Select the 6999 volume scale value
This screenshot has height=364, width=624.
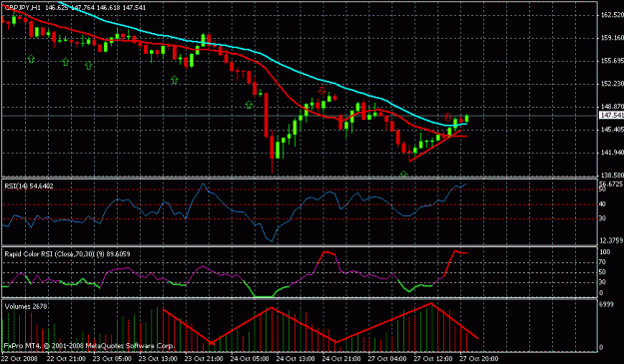coord(606,304)
